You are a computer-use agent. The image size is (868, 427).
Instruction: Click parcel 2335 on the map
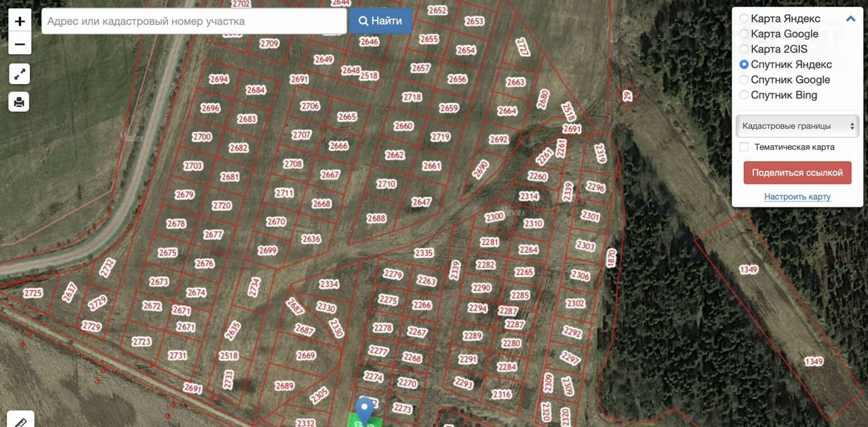pos(423,253)
